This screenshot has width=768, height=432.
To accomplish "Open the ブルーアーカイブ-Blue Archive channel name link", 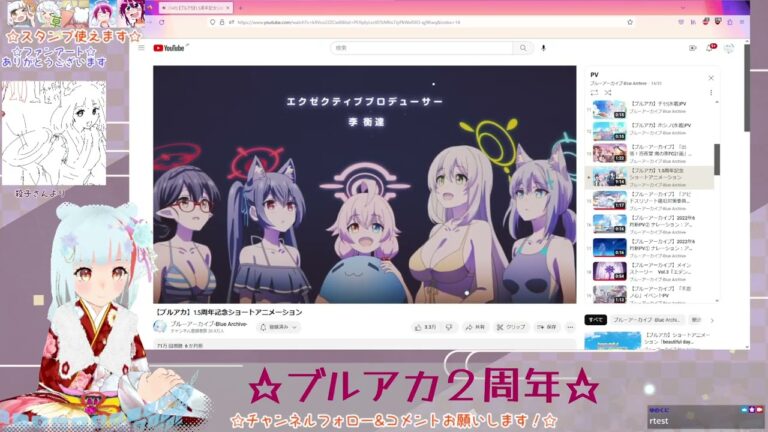I will [x=209, y=324].
